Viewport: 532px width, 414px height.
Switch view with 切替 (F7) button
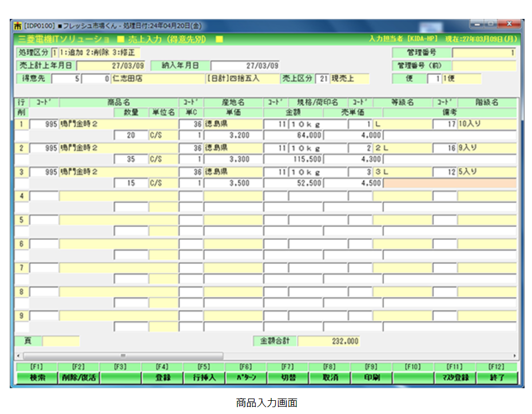(288, 378)
